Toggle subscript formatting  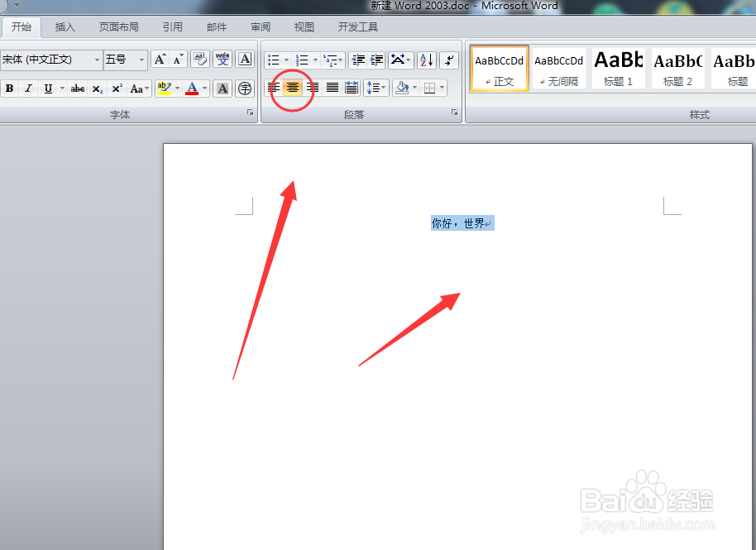pyautogui.click(x=98, y=88)
